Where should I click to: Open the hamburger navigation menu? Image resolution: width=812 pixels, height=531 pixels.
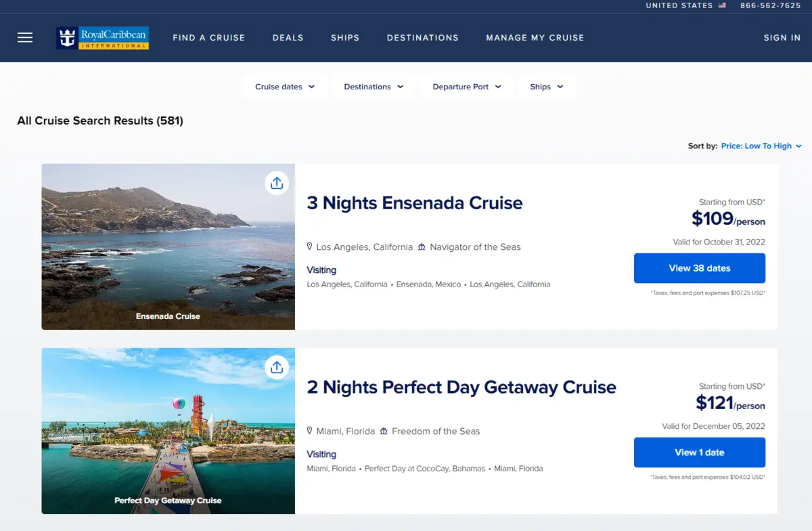25,38
